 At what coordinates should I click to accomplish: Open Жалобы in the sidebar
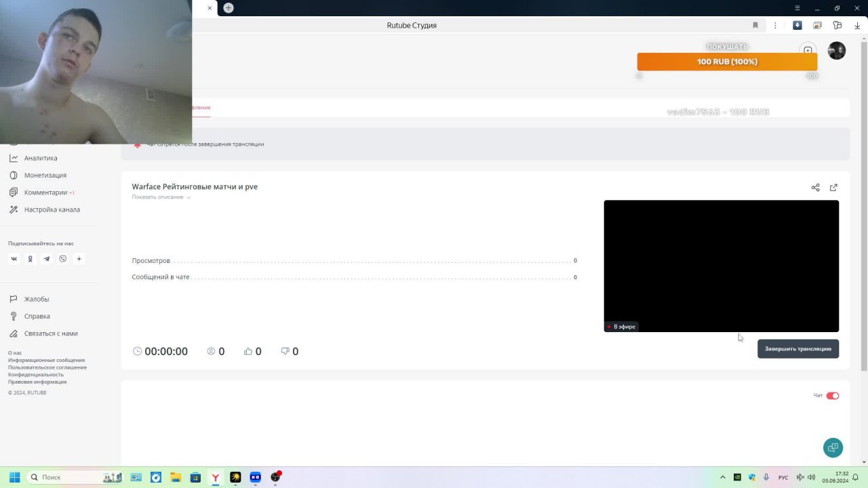tap(37, 299)
